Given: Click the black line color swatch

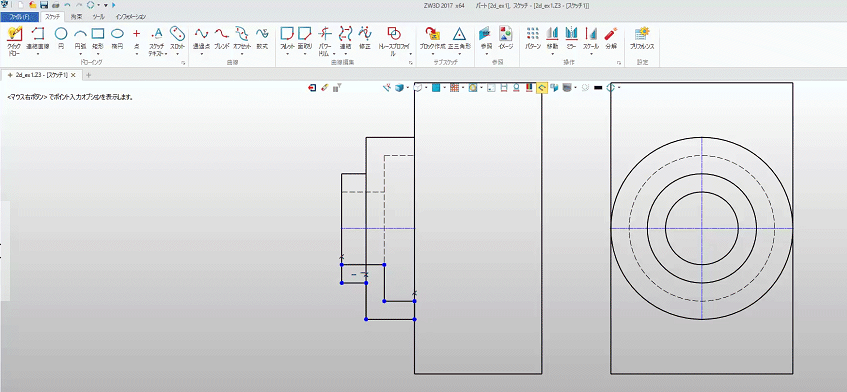Looking at the screenshot, I should click(x=597, y=87).
